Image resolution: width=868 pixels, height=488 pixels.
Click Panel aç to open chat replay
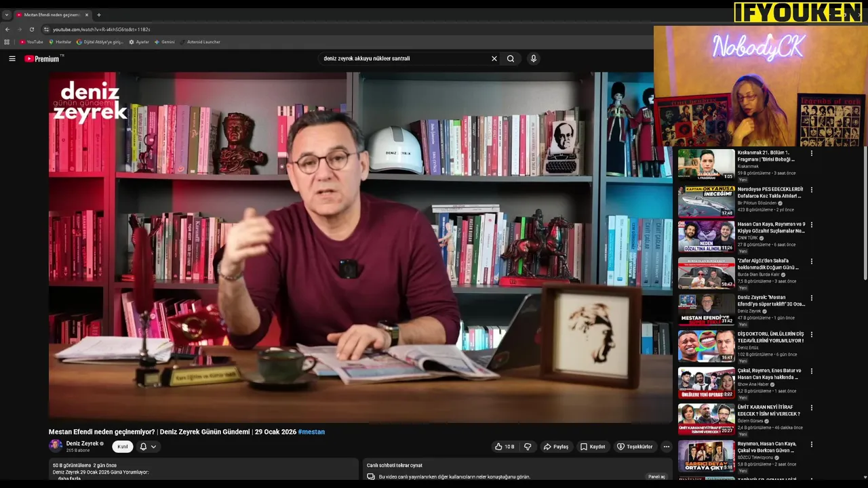(656, 476)
